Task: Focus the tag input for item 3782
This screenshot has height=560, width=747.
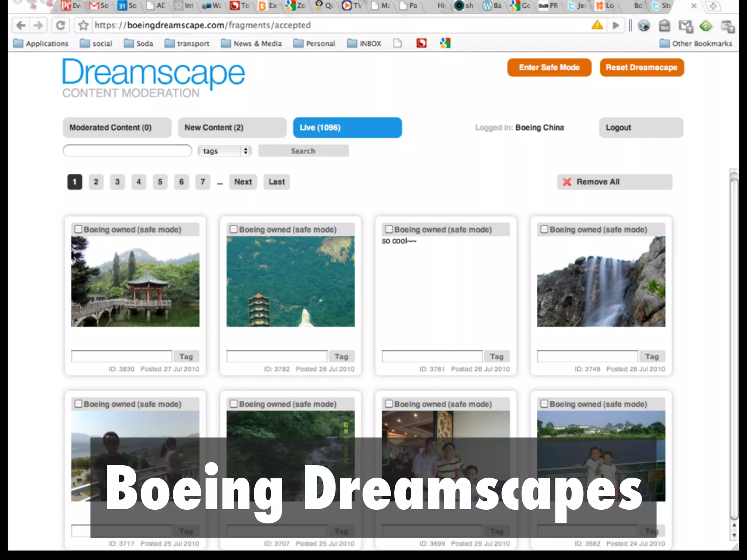Action: (277, 356)
